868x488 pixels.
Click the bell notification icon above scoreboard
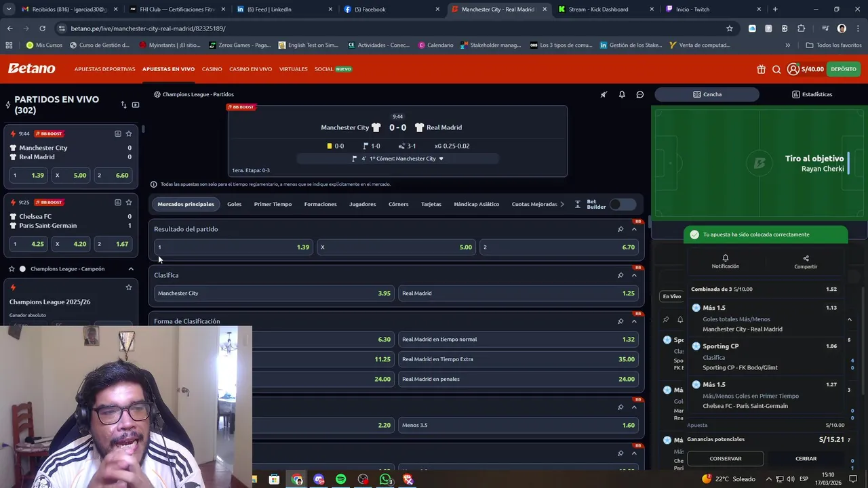[x=622, y=94]
